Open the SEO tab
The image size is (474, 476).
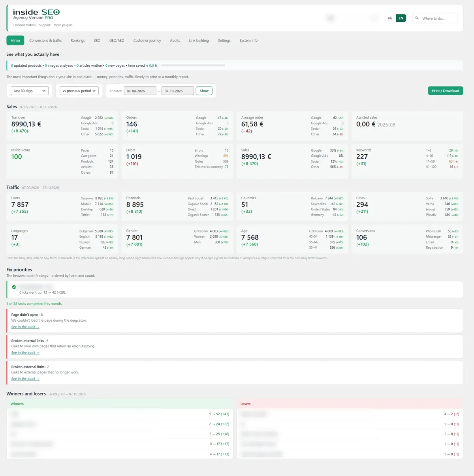(97, 40)
